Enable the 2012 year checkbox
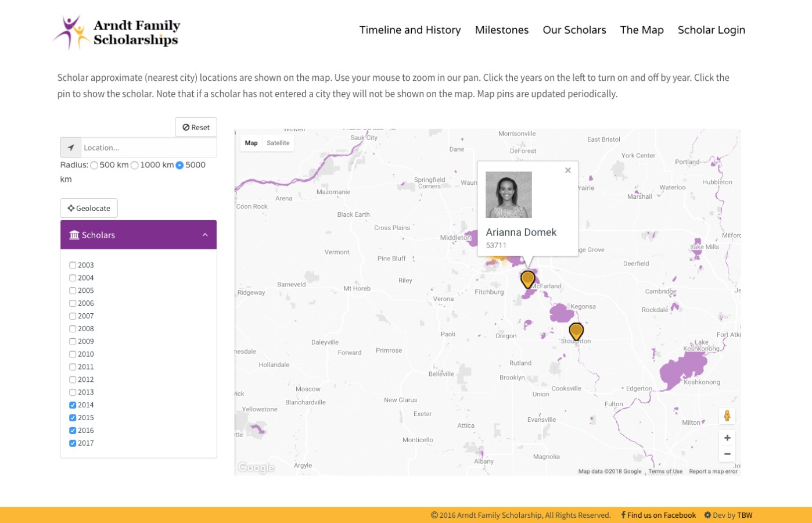 73,379
